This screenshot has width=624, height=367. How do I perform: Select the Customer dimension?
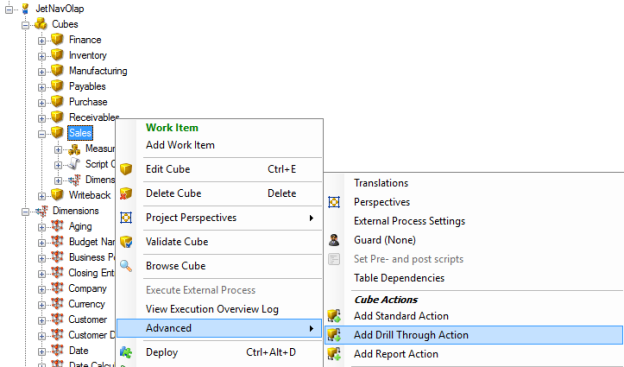(88, 320)
